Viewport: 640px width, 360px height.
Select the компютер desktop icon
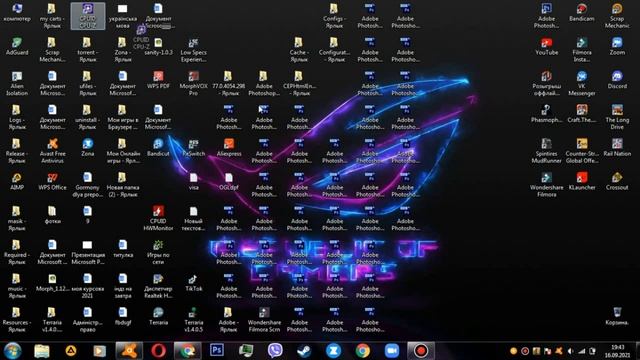[x=17, y=12]
